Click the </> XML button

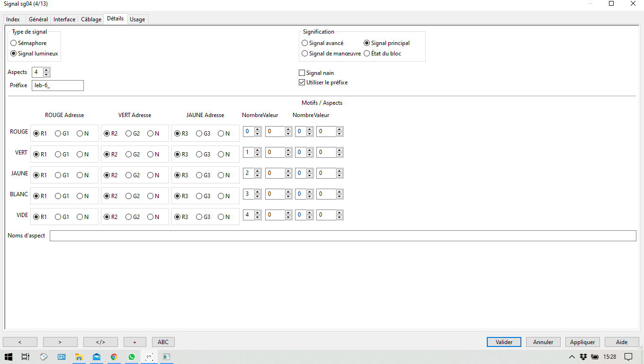[x=100, y=342]
